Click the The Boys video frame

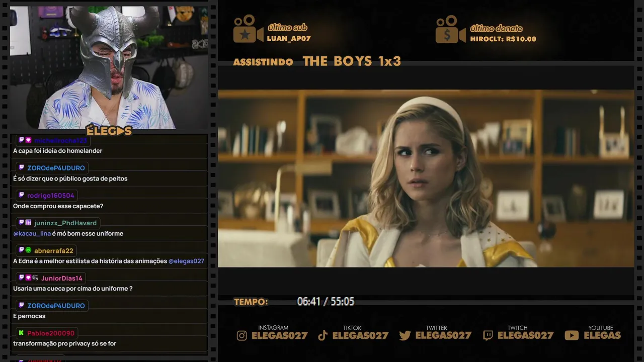pos(426,178)
